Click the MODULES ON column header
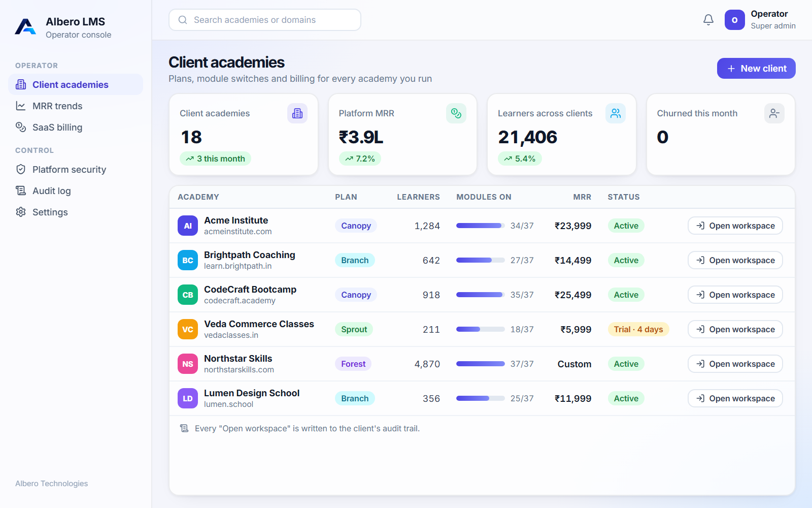Screen dimensions: 812x508 (484, 197)
